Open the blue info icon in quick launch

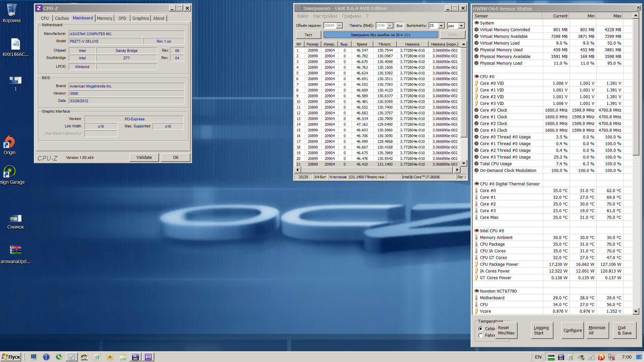click(46, 357)
